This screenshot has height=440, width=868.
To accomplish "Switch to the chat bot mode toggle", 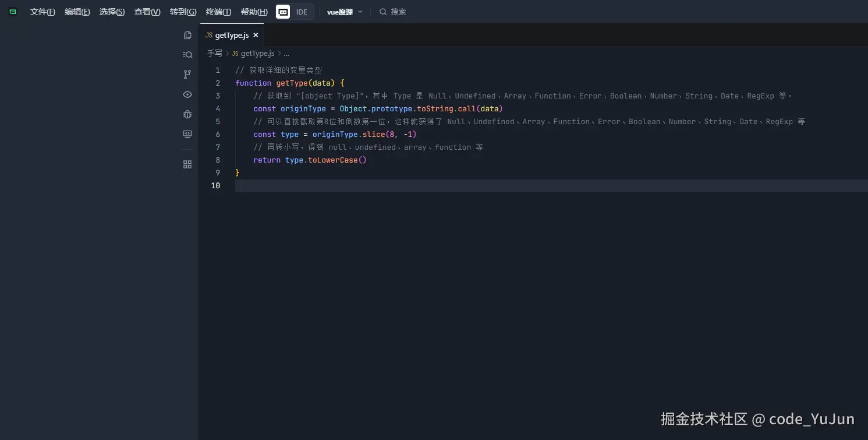I will pos(283,12).
